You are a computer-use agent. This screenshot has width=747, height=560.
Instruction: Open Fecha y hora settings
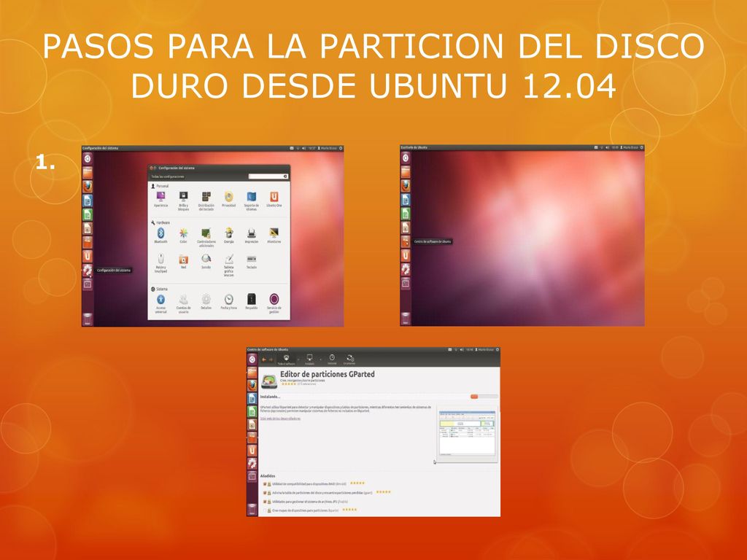tap(228, 301)
